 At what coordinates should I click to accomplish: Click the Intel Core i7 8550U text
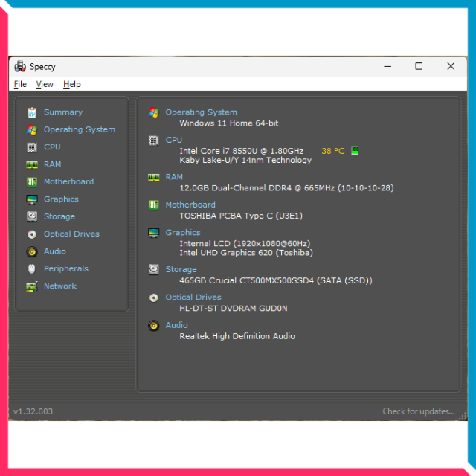pos(241,151)
